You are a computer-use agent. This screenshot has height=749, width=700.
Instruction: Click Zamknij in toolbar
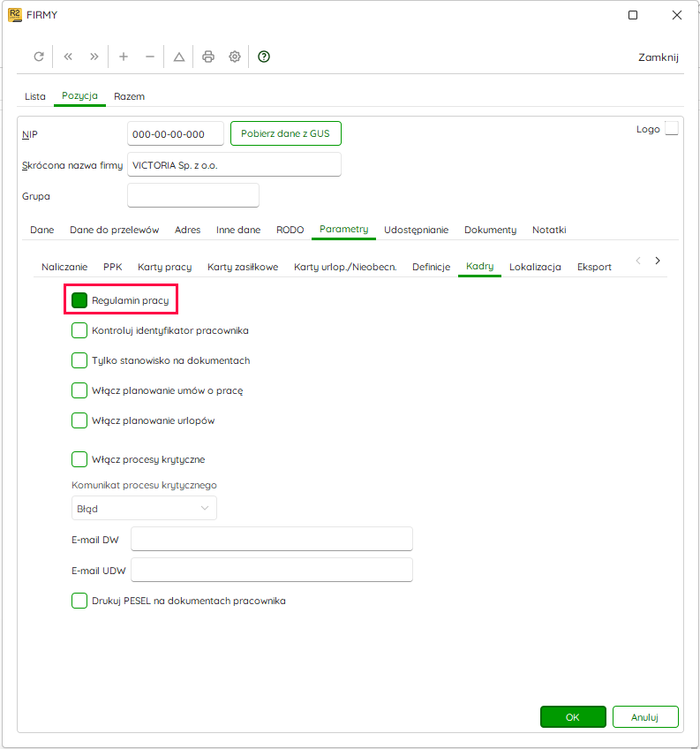click(659, 57)
